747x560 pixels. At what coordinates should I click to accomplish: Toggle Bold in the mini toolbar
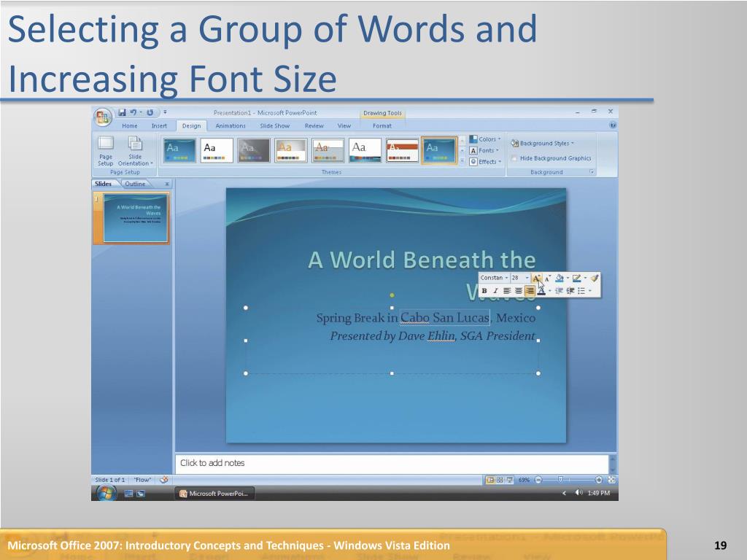pos(484,290)
